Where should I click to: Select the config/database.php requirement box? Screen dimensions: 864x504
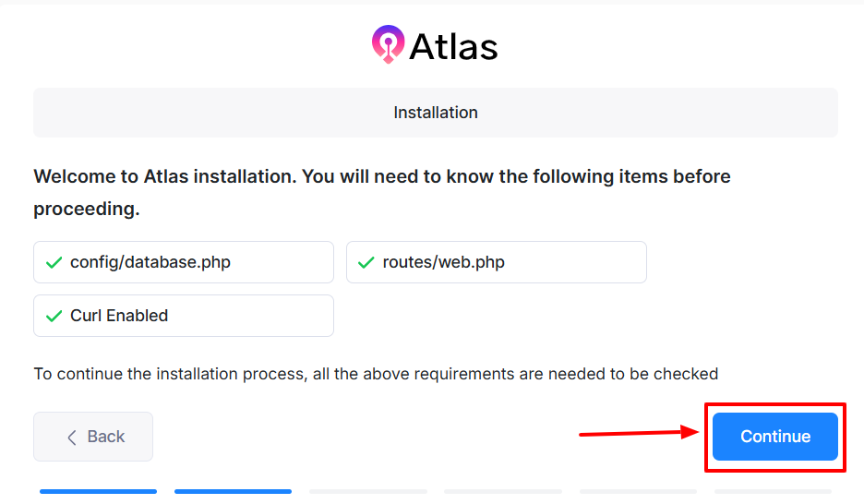point(184,263)
